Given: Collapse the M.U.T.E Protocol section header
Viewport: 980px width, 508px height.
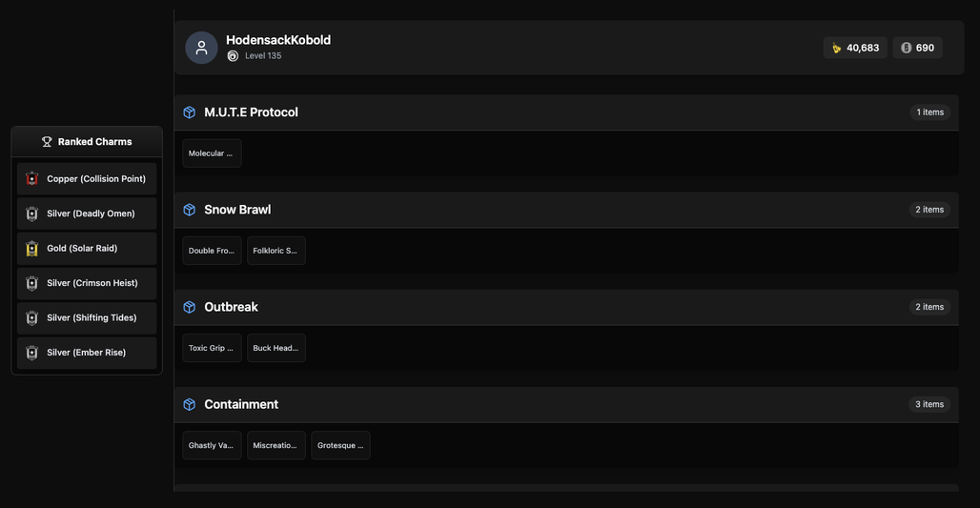Looking at the screenshot, I should tap(566, 112).
